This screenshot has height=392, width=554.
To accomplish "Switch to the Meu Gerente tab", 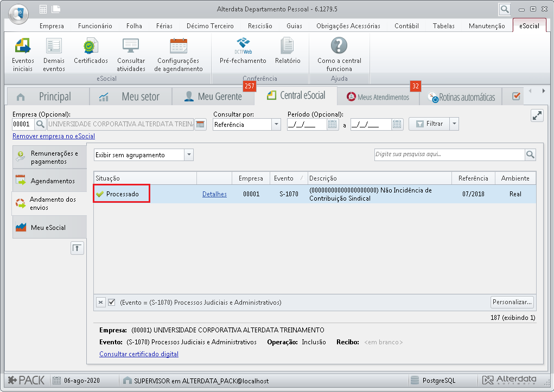I will (x=213, y=97).
